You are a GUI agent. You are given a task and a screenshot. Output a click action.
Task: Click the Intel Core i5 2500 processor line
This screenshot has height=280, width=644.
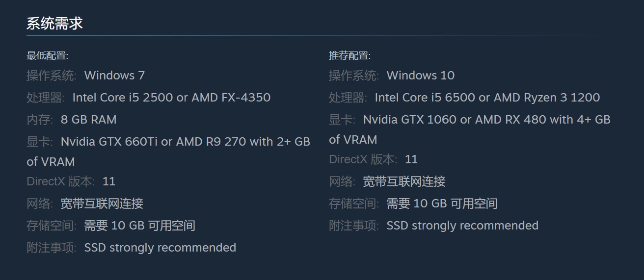(171, 98)
